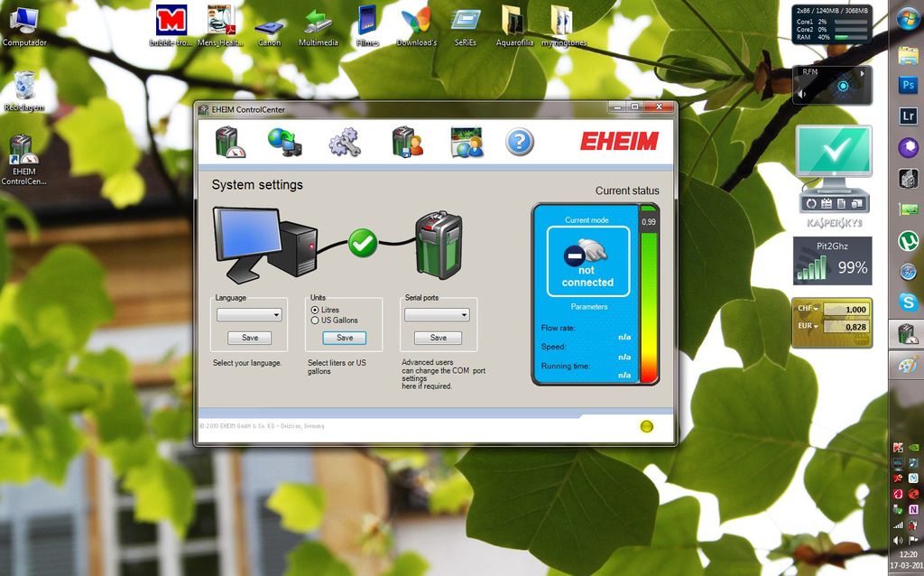Click the green checkmark connection icon
924x576 pixels.
[363, 242]
